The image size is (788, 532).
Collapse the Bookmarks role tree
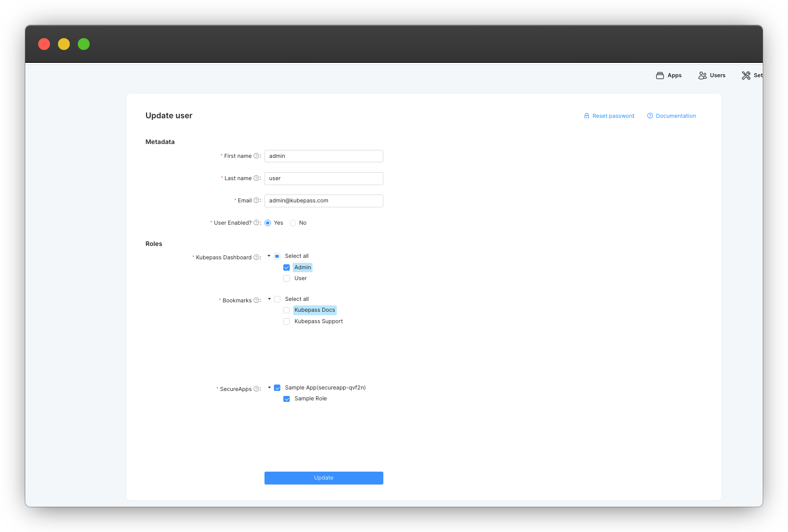pos(269,299)
